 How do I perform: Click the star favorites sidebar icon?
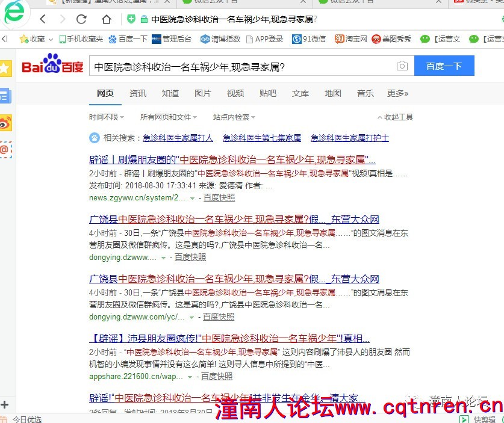click(x=5, y=69)
